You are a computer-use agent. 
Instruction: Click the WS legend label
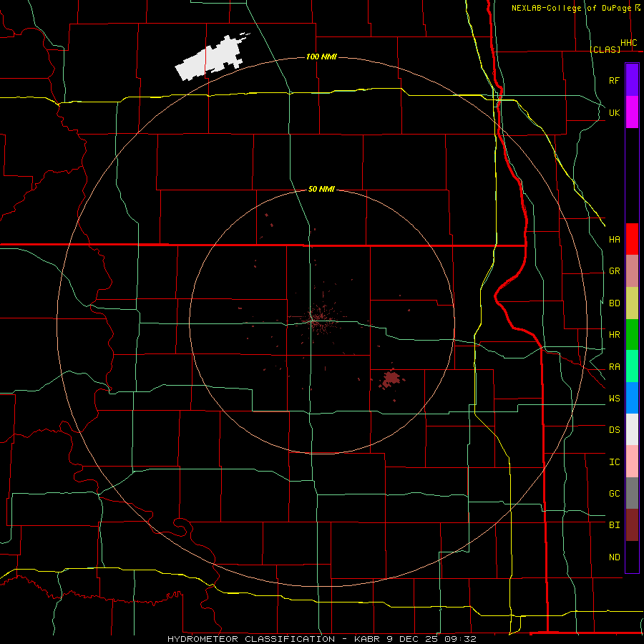click(x=614, y=398)
